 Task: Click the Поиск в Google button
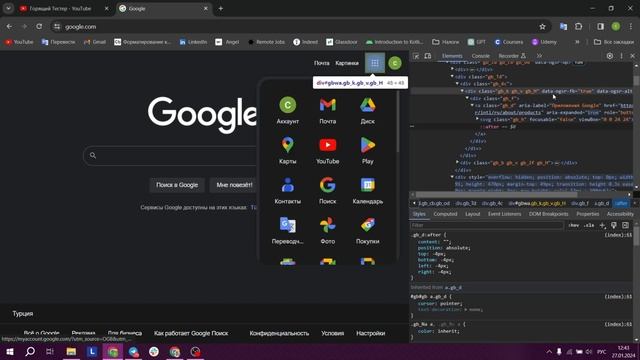click(x=177, y=185)
